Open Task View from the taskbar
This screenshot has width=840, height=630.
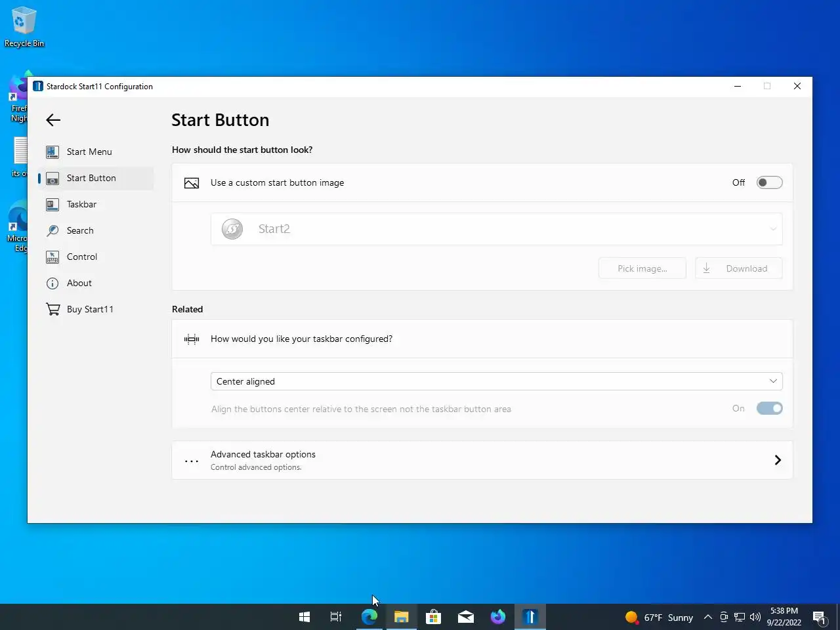[x=336, y=617]
